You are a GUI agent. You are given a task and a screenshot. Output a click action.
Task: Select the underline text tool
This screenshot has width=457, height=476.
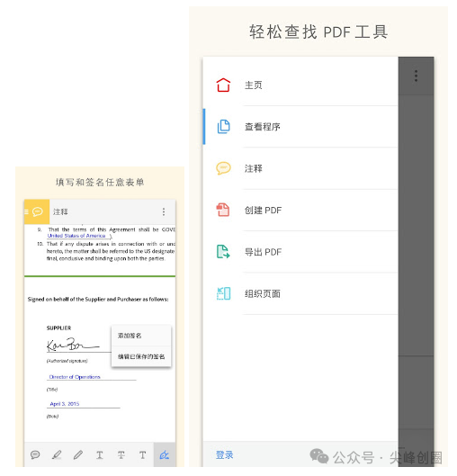pyautogui.click(x=100, y=454)
